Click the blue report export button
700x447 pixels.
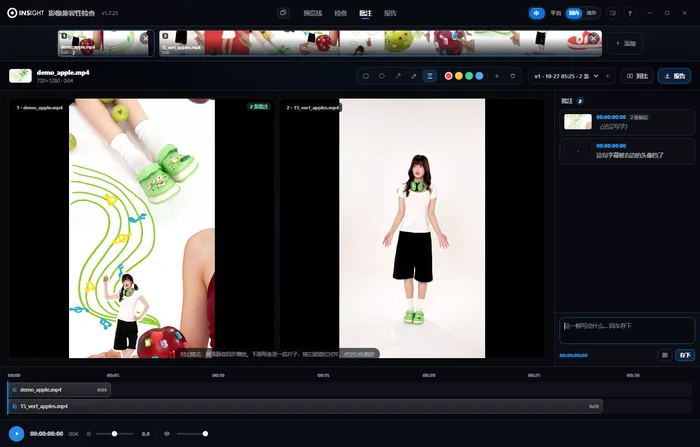pos(675,76)
